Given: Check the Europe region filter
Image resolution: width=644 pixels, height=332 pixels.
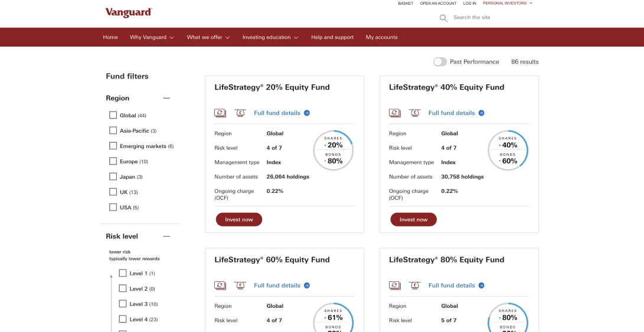Looking at the screenshot, I should tap(113, 161).
